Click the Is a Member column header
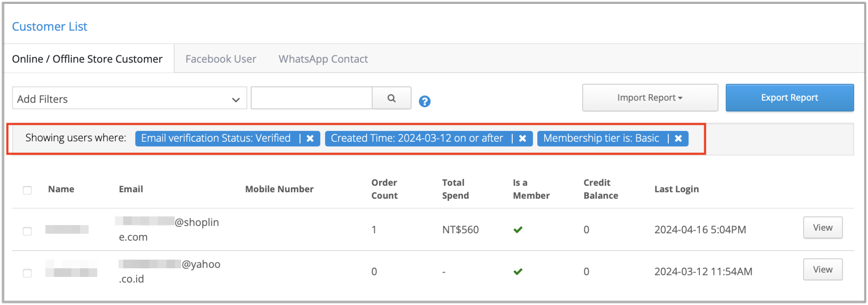Viewport: 868px width, 305px height. (531, 189)
